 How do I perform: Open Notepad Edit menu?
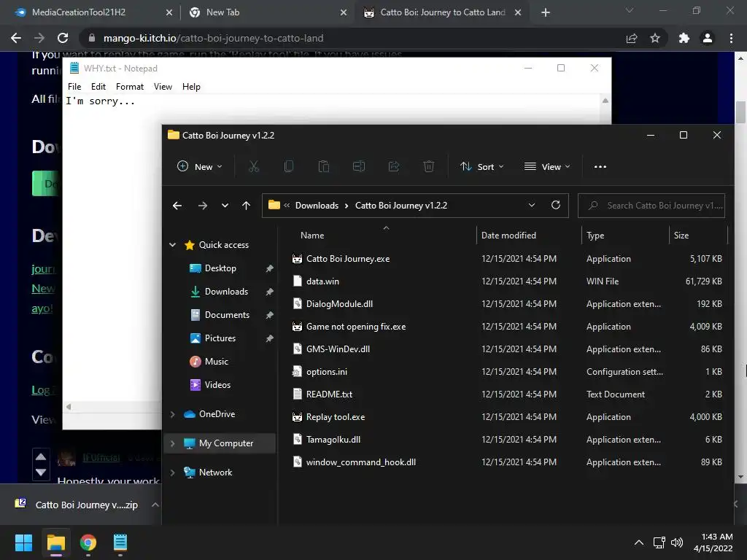tap(98, 87)
